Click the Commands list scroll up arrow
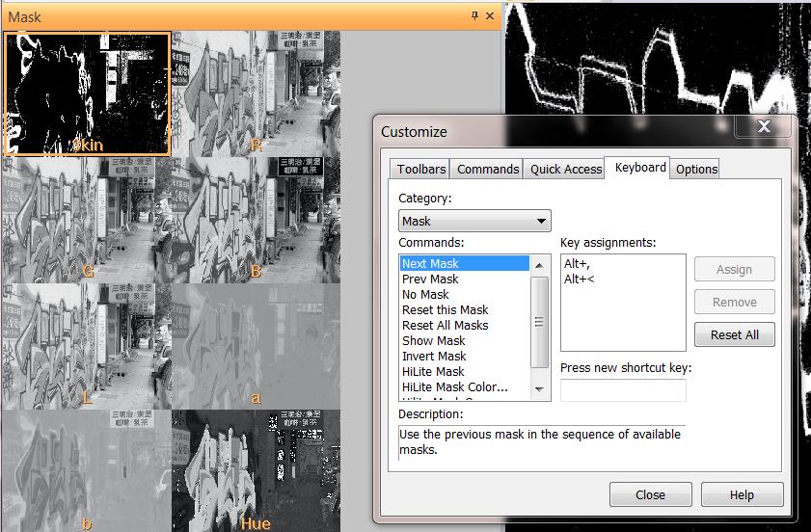The height and width of the screenshot is (532, 811). [x=539, y=265]
